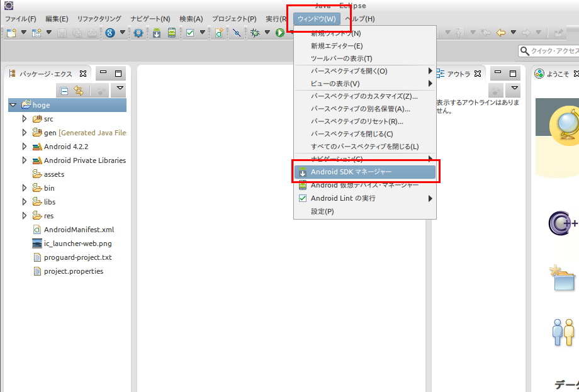Choose ツールバーの表示(T) menu item

tap(365, 59)
